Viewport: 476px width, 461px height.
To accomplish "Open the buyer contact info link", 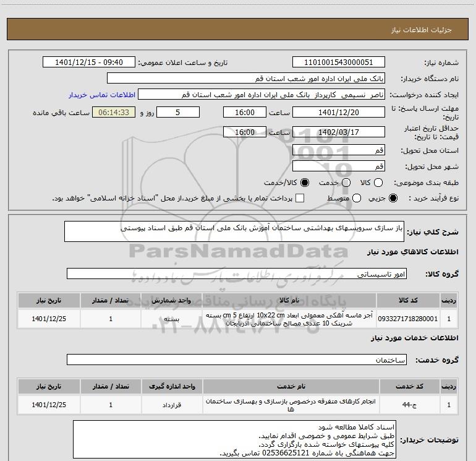I will click(102, 95).
